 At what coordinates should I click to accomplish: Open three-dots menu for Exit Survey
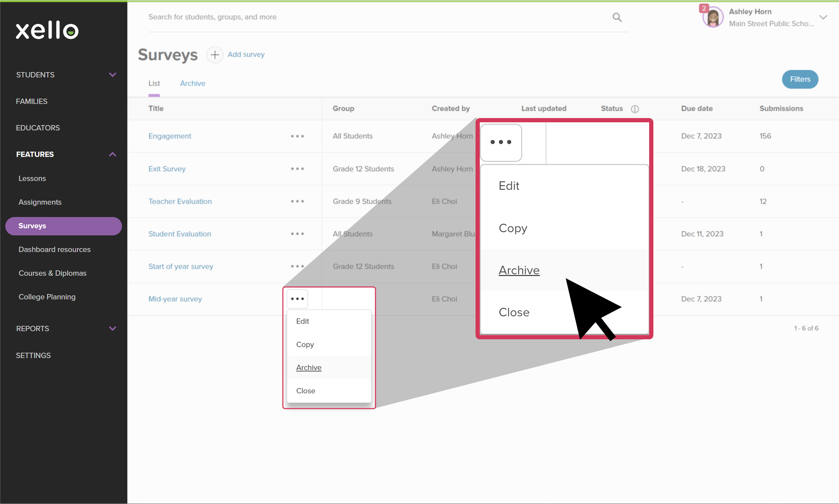297,169
